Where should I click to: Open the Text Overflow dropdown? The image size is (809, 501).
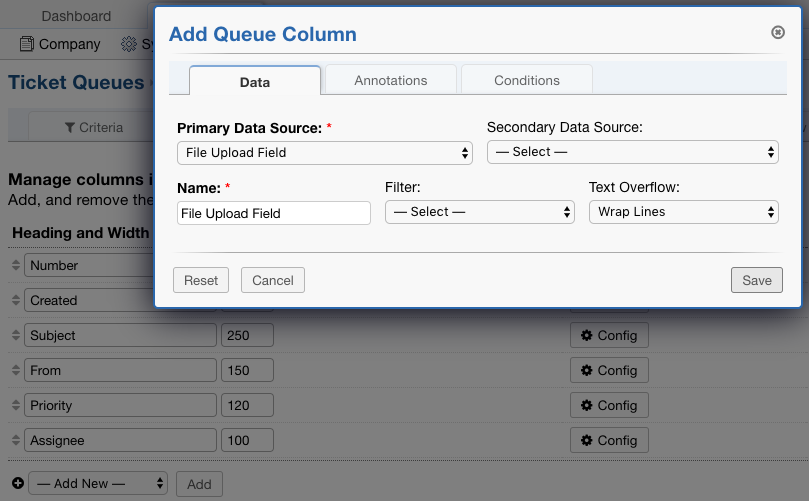tap(684, 212)
